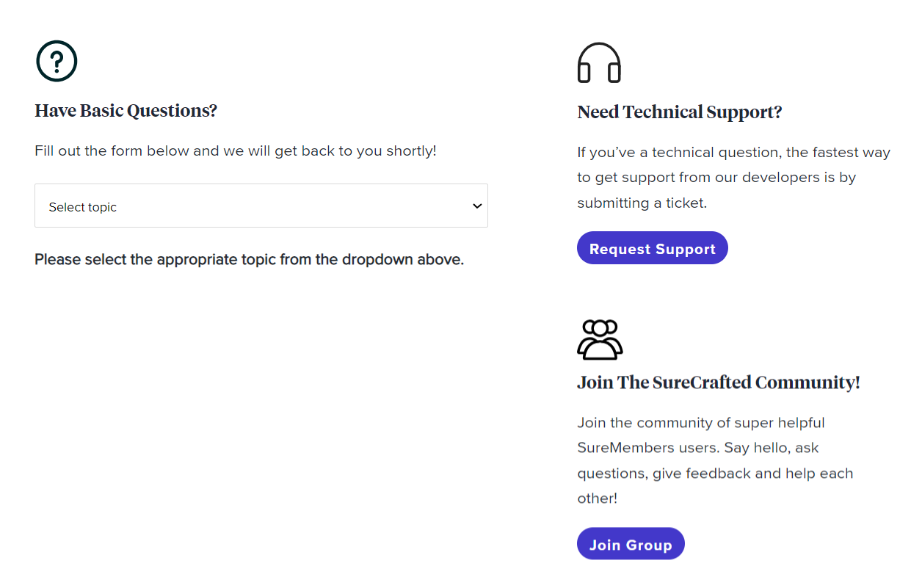Click 'Join The SureCrafted Community!' heading
This screenshot has height=588, width=911.
coord(718,382)
